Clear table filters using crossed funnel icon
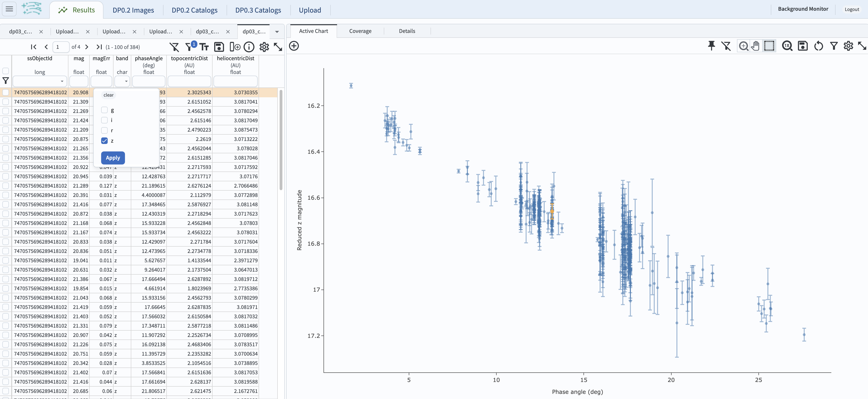 (174, 47)
